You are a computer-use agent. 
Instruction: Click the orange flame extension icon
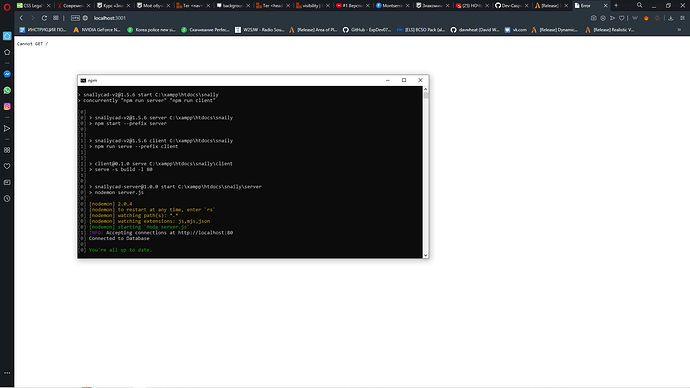coord(646,18)
